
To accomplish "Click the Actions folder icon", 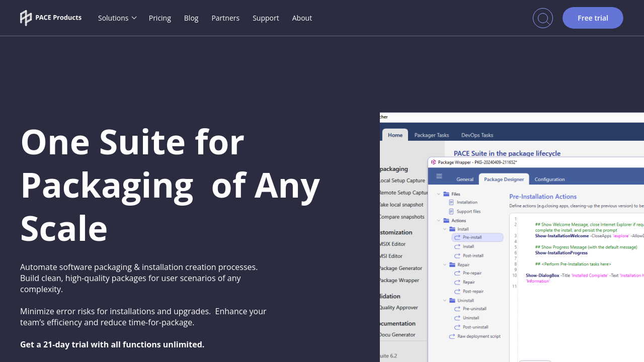I will click(x=446, y=220).
